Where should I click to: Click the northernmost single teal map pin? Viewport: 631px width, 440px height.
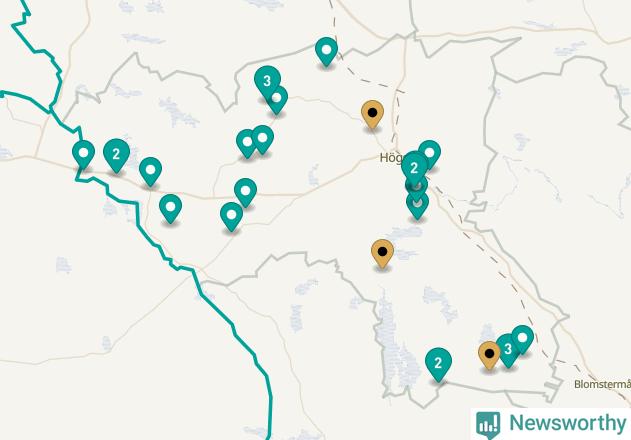coord(326,51)
